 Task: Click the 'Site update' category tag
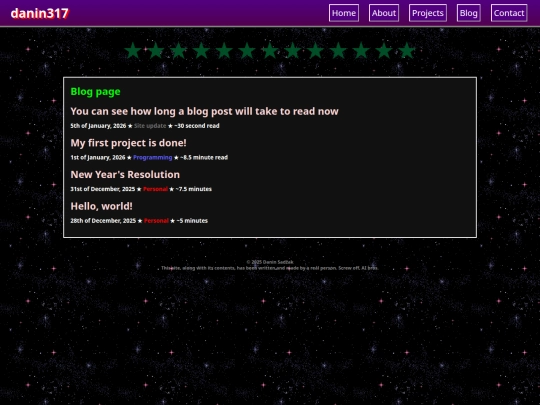(x=150, y=126)
